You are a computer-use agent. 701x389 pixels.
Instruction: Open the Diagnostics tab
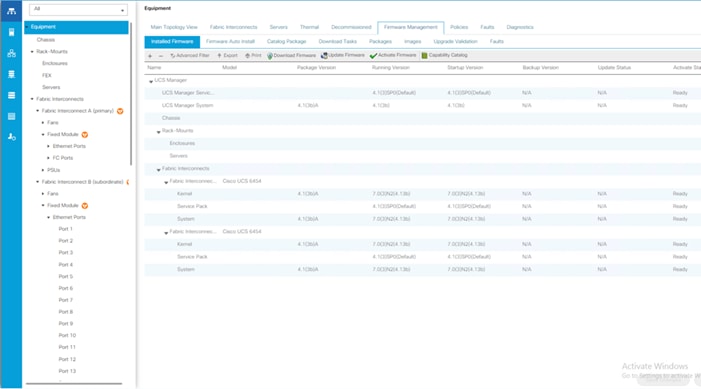519,27
